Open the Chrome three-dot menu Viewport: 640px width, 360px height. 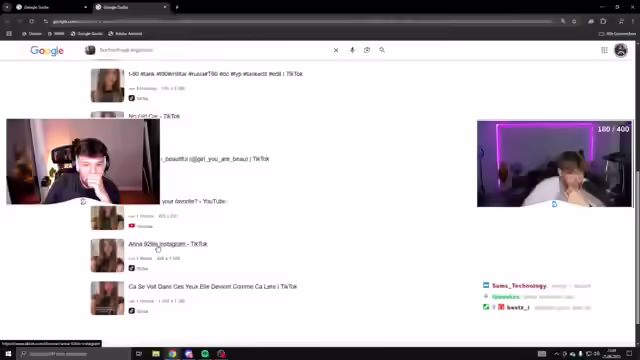pos(633,21)
